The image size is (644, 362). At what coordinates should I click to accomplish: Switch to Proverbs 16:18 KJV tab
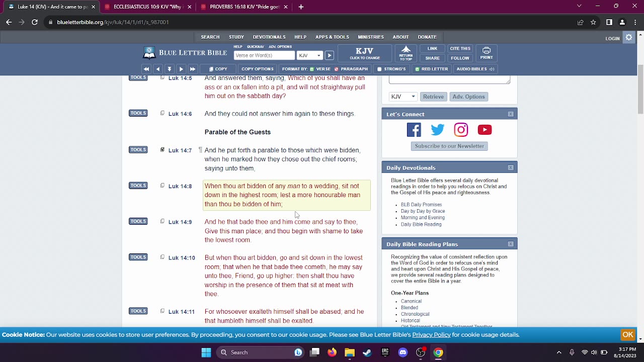245,7
